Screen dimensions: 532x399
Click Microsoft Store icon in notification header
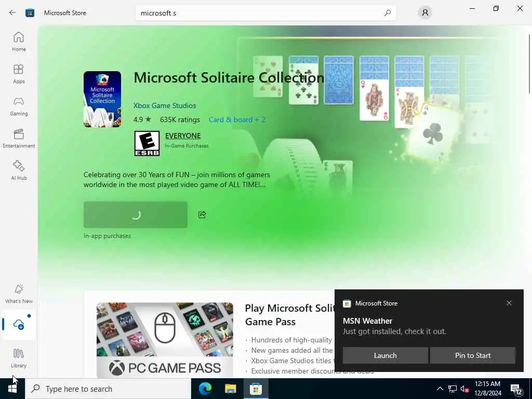point(347,303)
